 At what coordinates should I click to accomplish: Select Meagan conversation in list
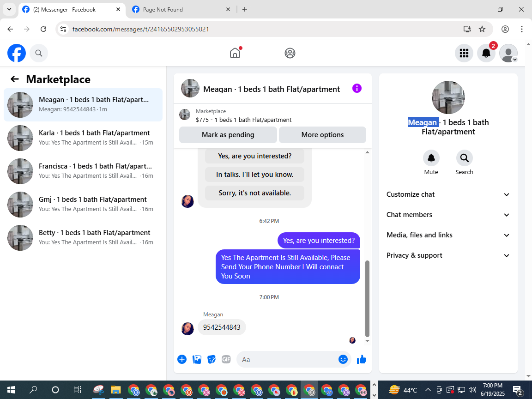tap(83, 104)
